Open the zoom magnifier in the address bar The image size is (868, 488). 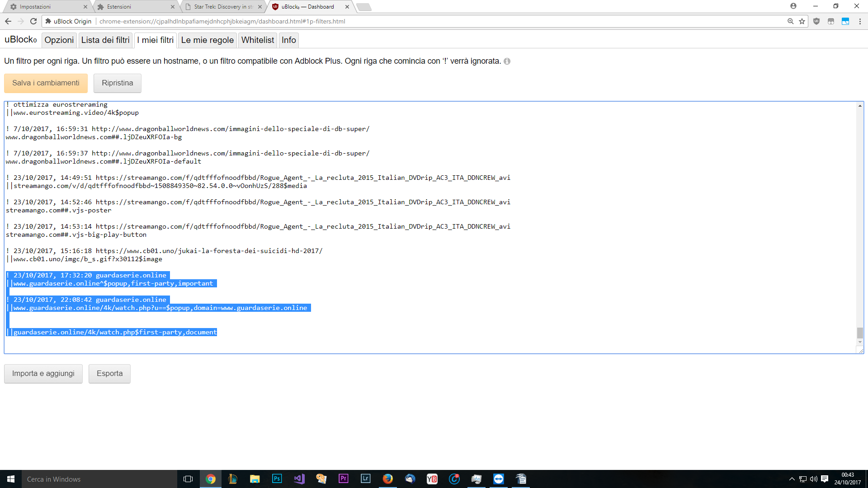pos(790,21)
